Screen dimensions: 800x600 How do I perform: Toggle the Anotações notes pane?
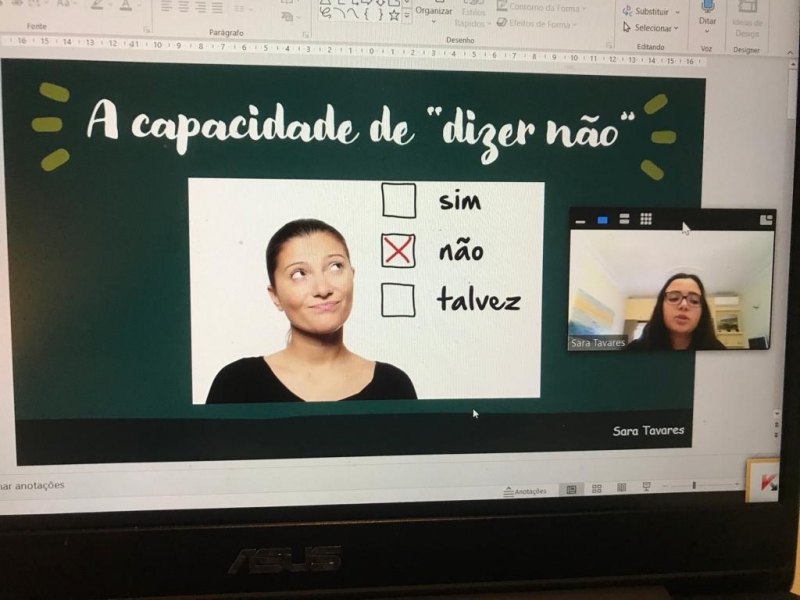pos(525,491)
